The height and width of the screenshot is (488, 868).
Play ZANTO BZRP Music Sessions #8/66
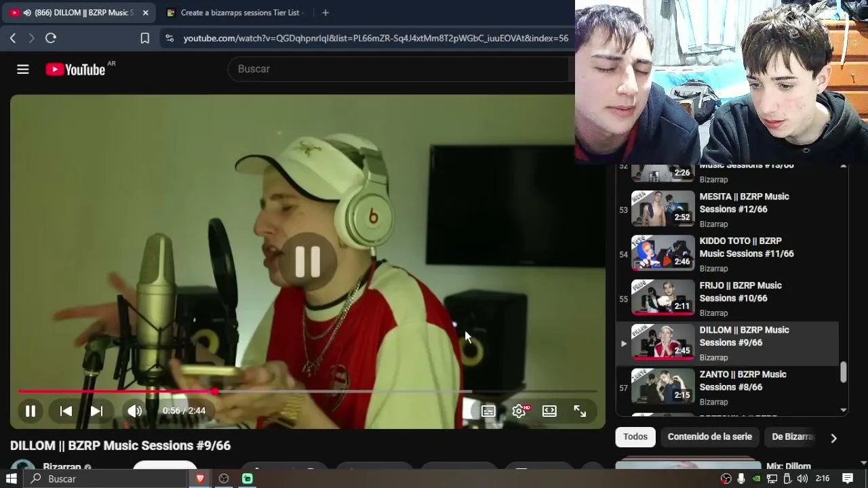coord(743,381)
